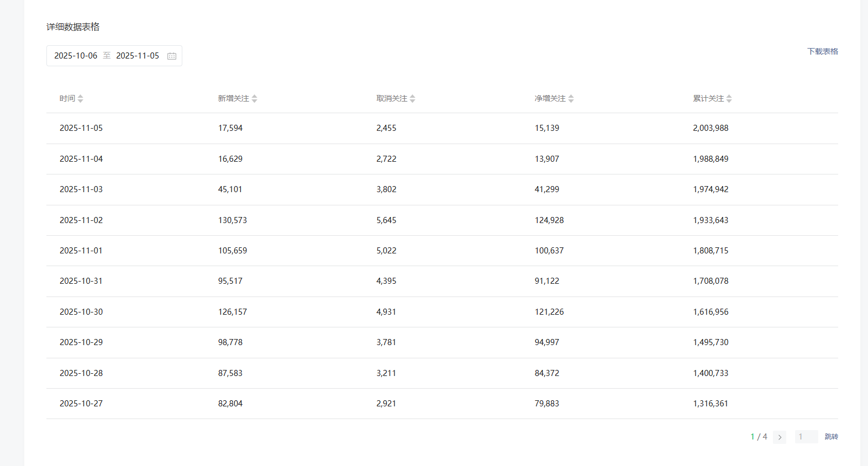The width and height of the screenshot is (868, 466).
Task: Focus the page number input box
Action: (x=806, y=437)
